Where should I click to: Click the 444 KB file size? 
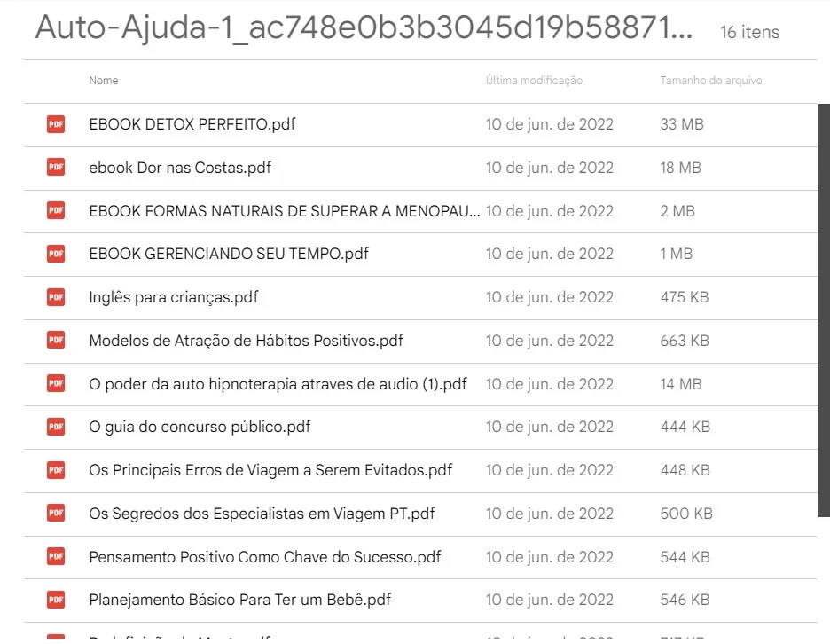coord(685,427)
